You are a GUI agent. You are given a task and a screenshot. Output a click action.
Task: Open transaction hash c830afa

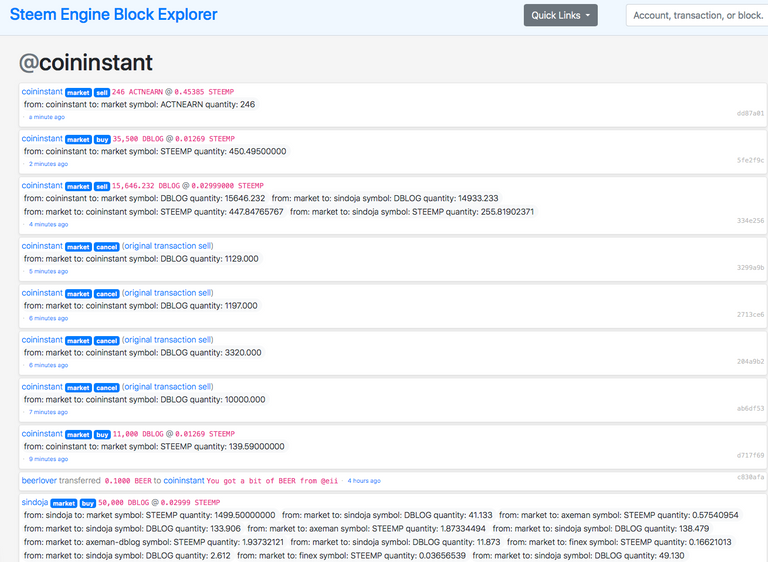[x=750, y=477]
